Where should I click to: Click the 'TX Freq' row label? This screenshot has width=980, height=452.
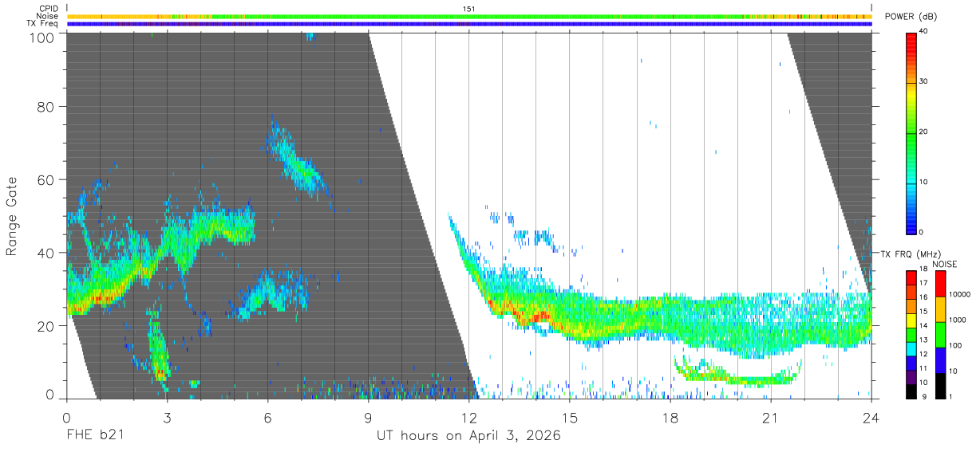43,24
